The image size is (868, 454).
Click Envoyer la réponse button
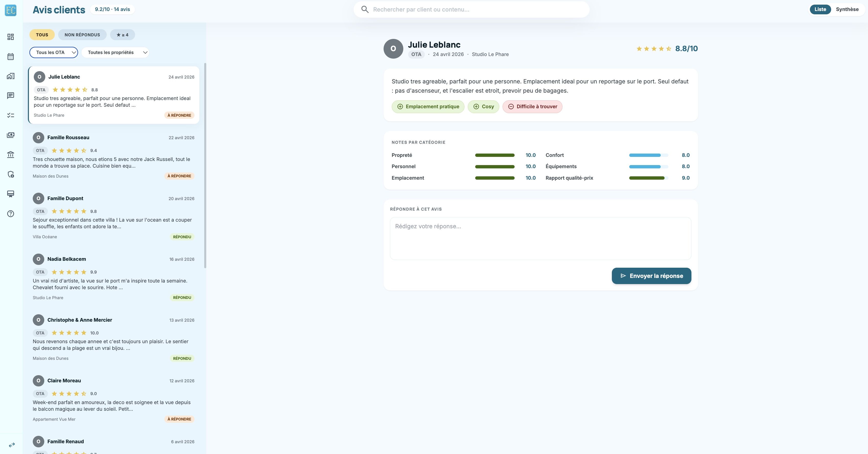tap(651, 276)
